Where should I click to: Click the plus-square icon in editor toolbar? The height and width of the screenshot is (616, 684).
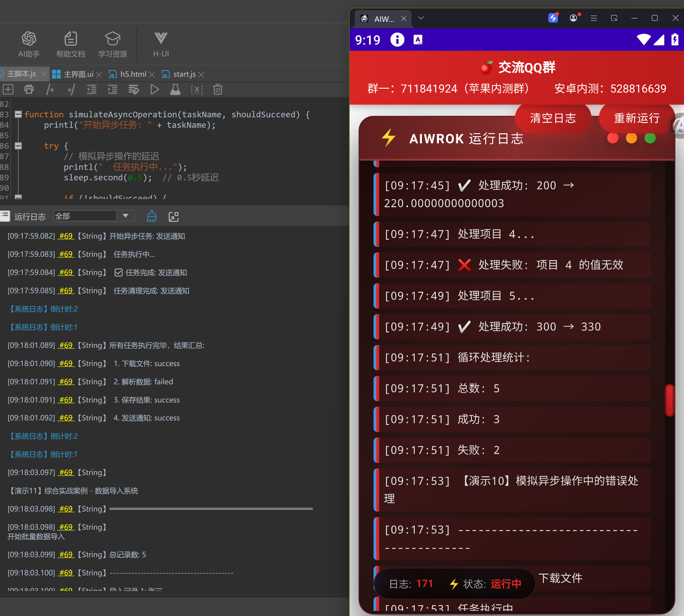(x=8, y=89)
